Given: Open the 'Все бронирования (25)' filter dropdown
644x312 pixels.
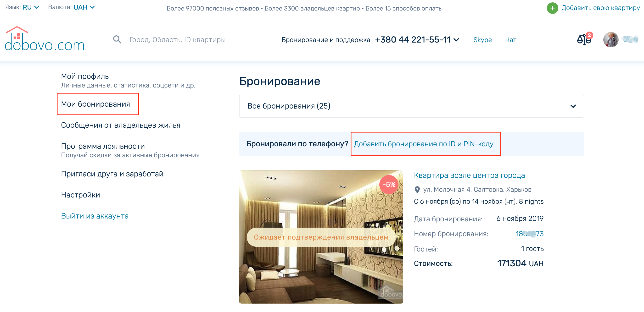Looking at the screenshot, I should click(x=411, y=106).
